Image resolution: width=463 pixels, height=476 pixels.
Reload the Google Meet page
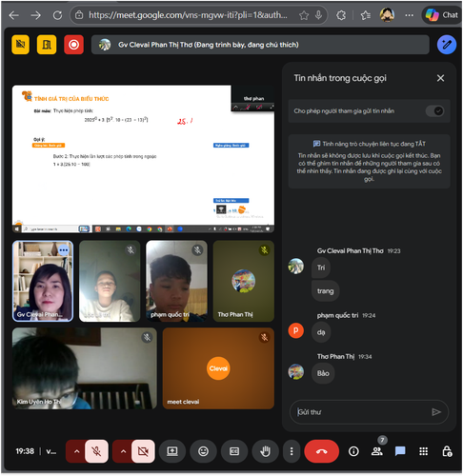point(57,15)
